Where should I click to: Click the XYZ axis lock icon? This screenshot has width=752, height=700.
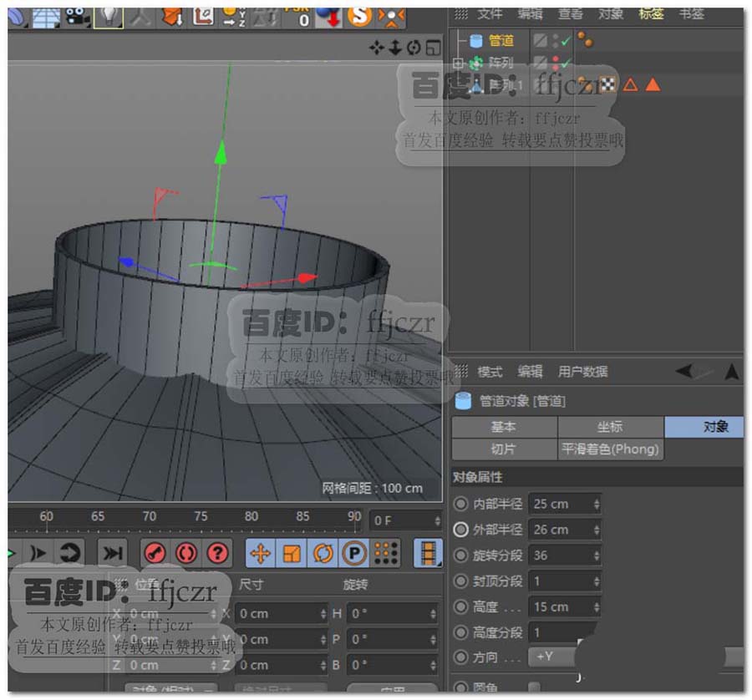point(234,18)
